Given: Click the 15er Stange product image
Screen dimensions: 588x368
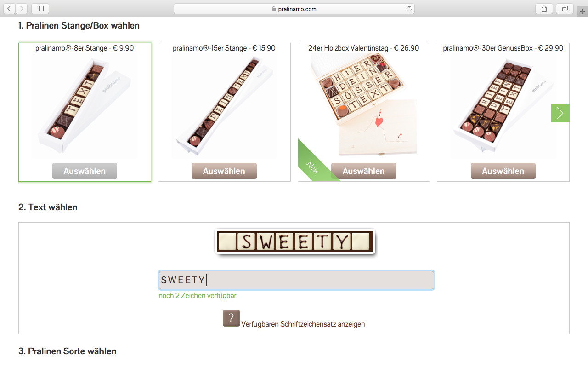Looking at the screenshot, I should (224, 106).
